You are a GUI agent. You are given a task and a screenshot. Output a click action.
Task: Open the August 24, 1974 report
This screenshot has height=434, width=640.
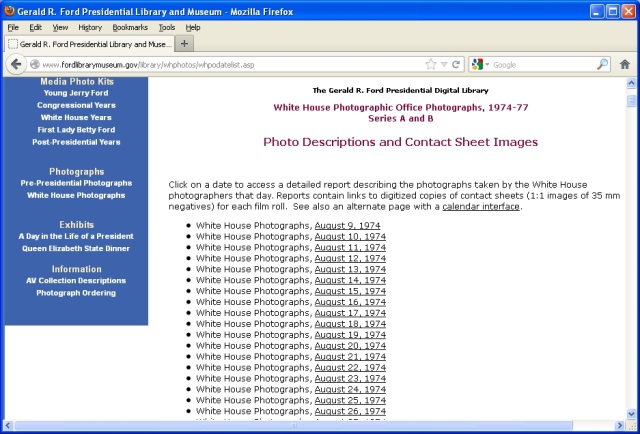350,389
